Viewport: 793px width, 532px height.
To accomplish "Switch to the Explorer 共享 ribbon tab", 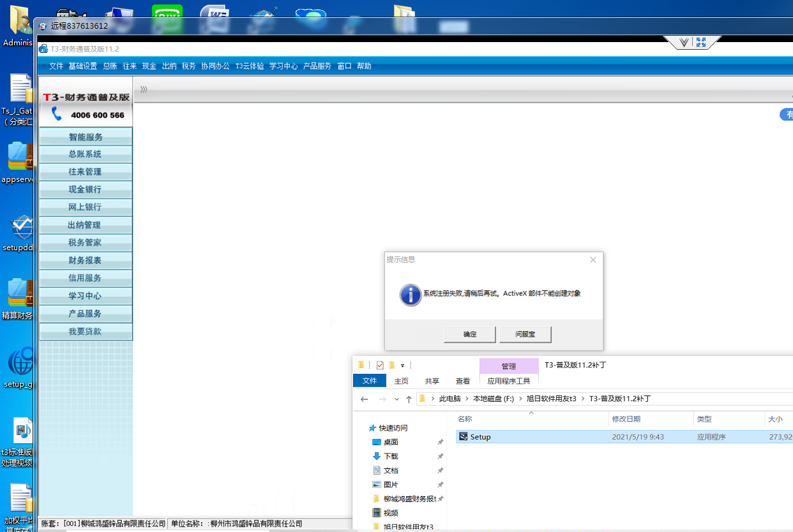I will [x=432, y=381].
